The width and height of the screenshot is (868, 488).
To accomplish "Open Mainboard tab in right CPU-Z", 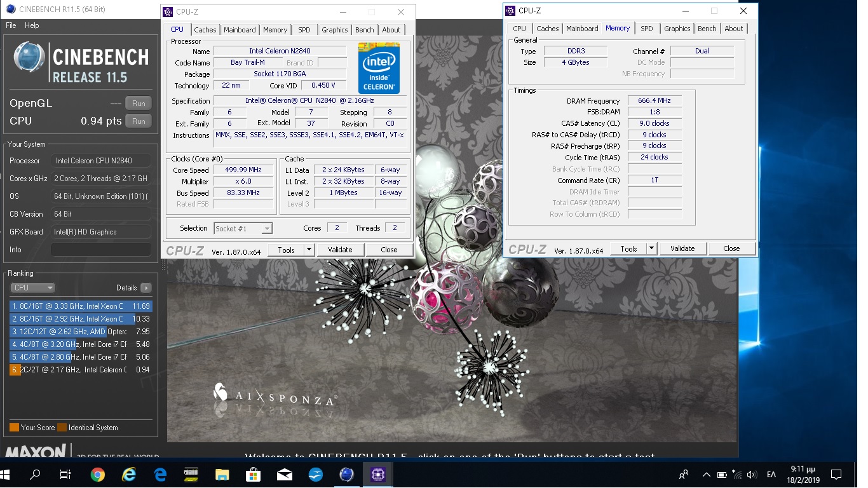I will 582,29.
